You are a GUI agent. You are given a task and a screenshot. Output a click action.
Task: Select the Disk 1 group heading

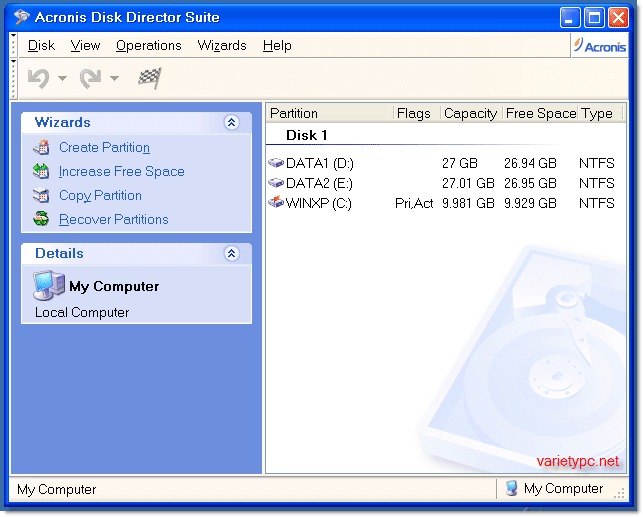306,135
